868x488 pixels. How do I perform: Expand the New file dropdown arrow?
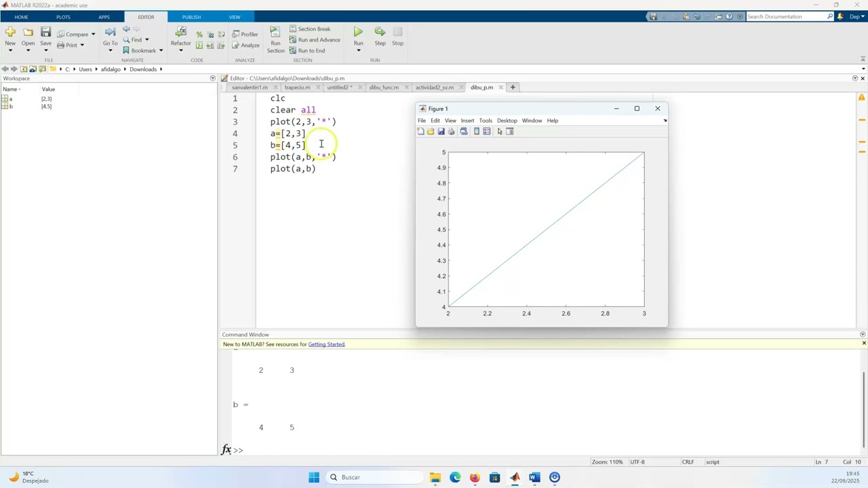coord(10,50)
